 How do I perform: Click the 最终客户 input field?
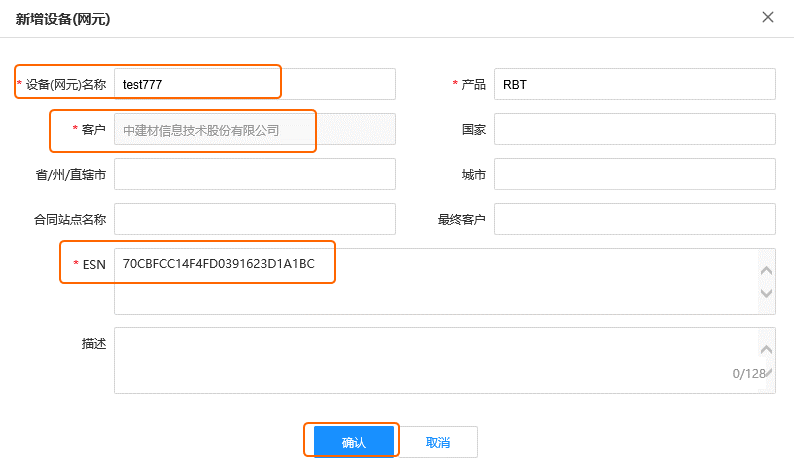634,219
